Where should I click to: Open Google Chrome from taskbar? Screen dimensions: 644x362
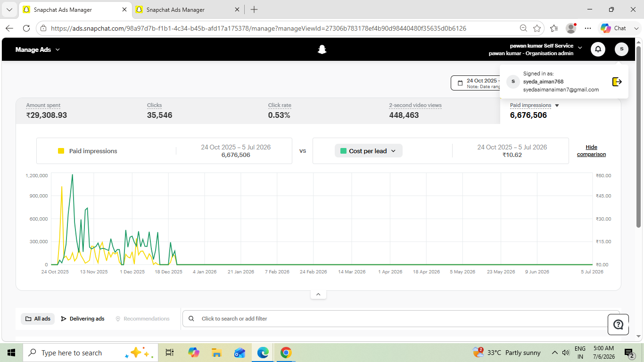(x=286, y=353)
